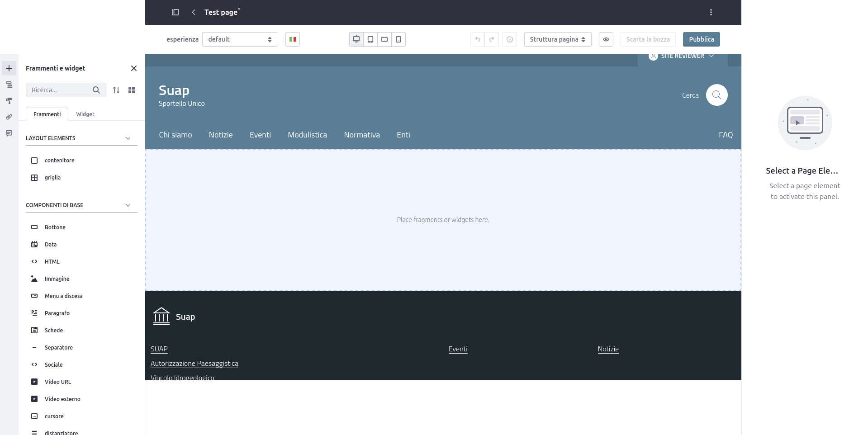Open the Browser layers sidebar icon
Image resolution: width=868 pixels, height=435 pixels.
9,85
